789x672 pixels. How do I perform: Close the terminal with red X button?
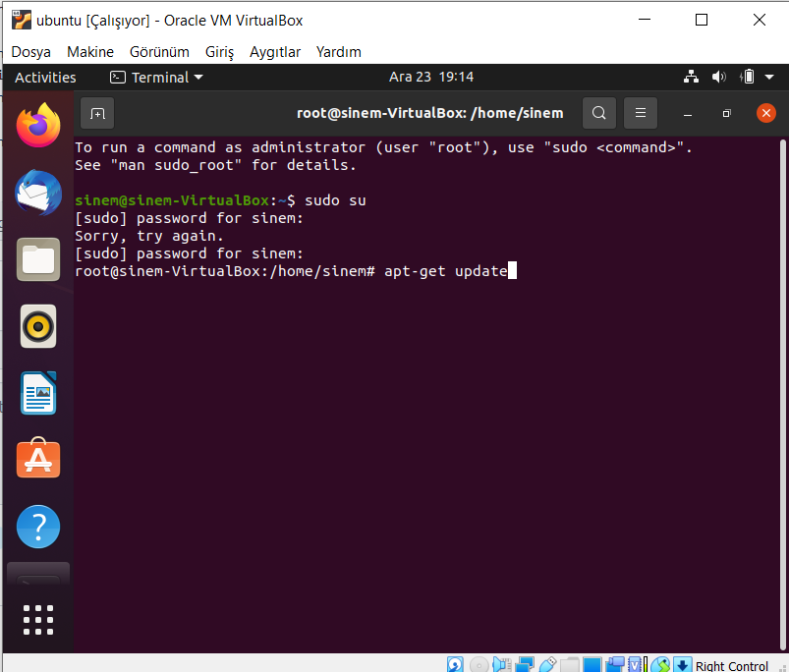[765, 113]
